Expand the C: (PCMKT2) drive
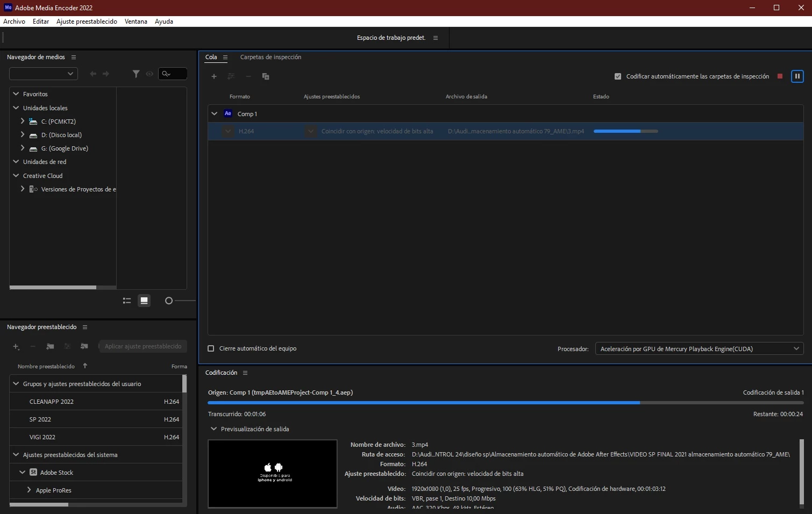This screenshot has height=514, width=812. (x=23, y=121)
